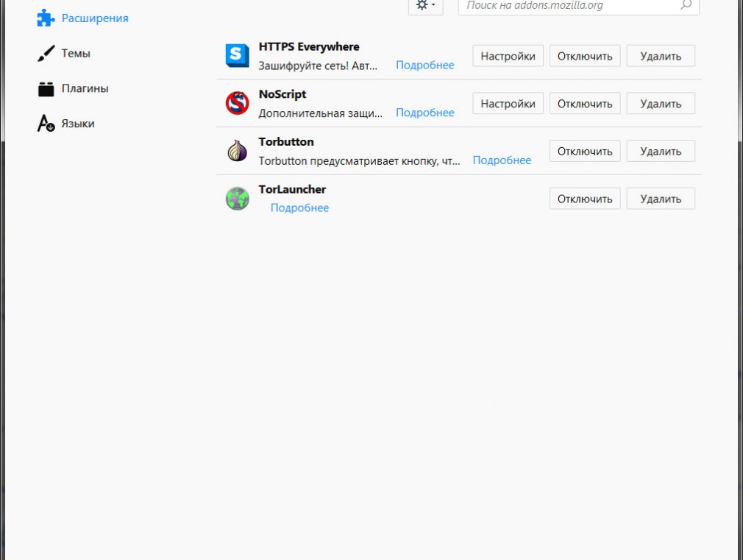The width and height of the screenshot is (743, 560).
Task: Open the Плагины section
Action: click(x=73, y=88)
